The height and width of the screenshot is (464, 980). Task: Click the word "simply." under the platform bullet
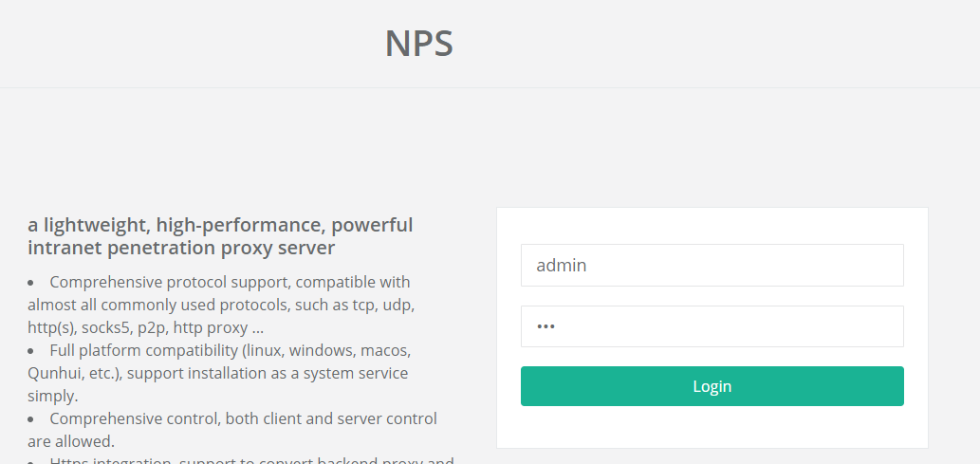pyautogui.click(x=53, y=396)
